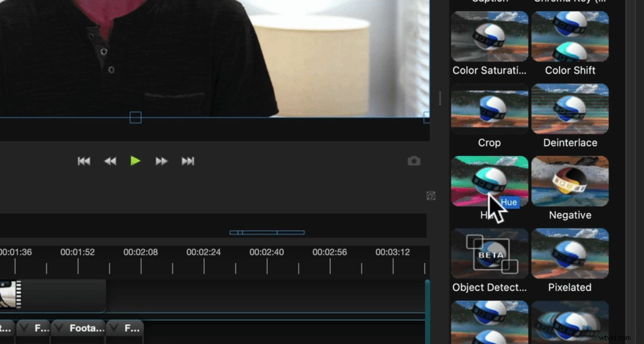Click the Negative effect label
The width and height of the screenshot is (644, 344).
coord(570,215)
